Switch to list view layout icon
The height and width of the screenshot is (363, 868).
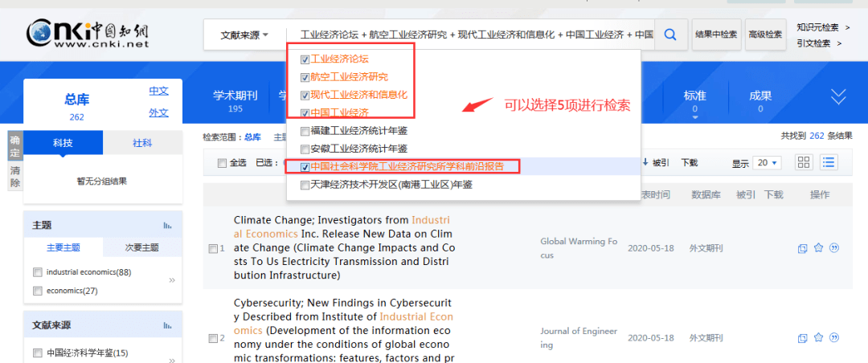pos(829,163)
